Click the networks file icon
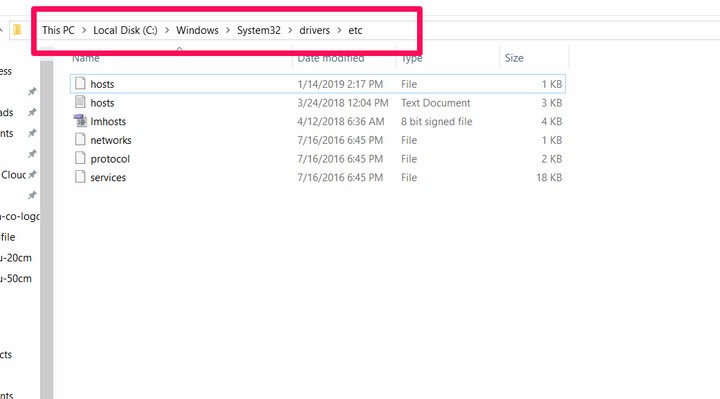 coord(80,140)
